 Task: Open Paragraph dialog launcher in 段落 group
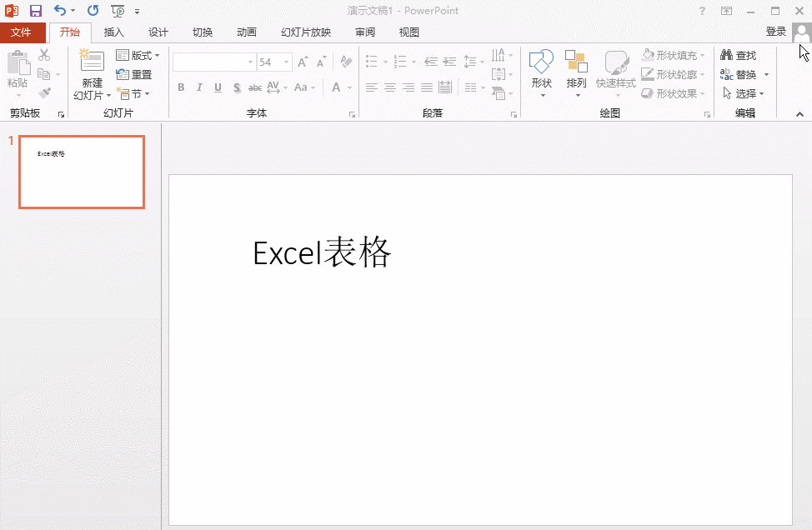[514, 114]
